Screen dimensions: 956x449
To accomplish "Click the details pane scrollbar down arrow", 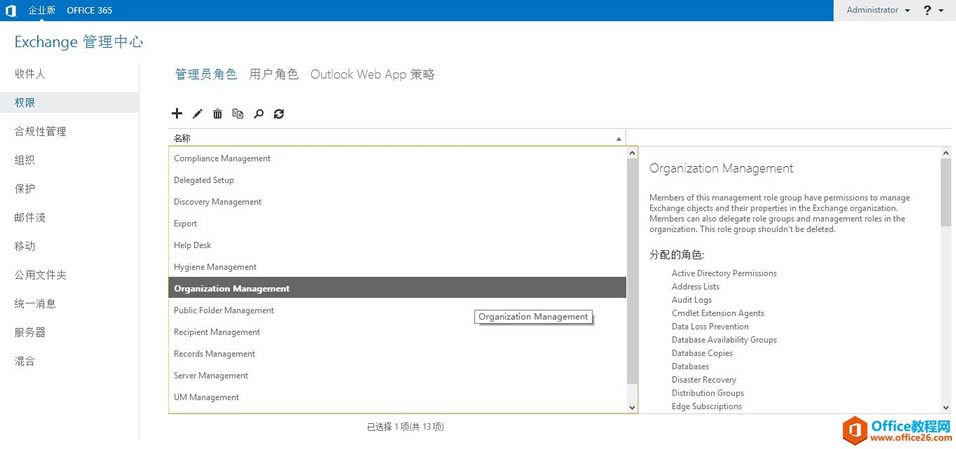I will (x=946, y=407).
